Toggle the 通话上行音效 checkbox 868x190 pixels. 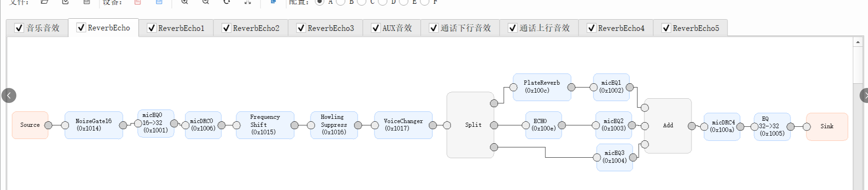tap(512, 28)
